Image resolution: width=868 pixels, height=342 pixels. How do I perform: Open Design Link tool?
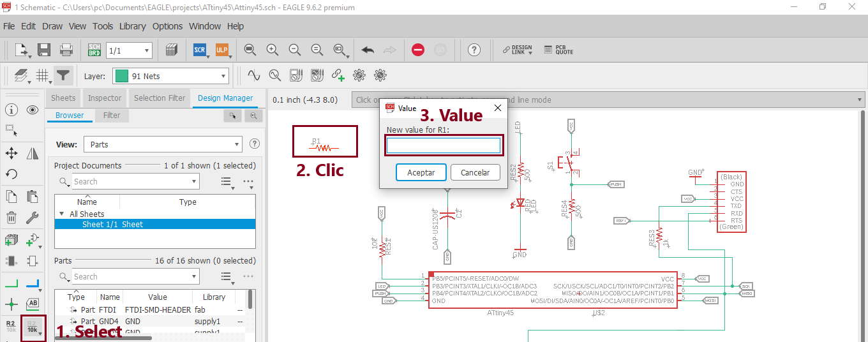coord(517,50)
